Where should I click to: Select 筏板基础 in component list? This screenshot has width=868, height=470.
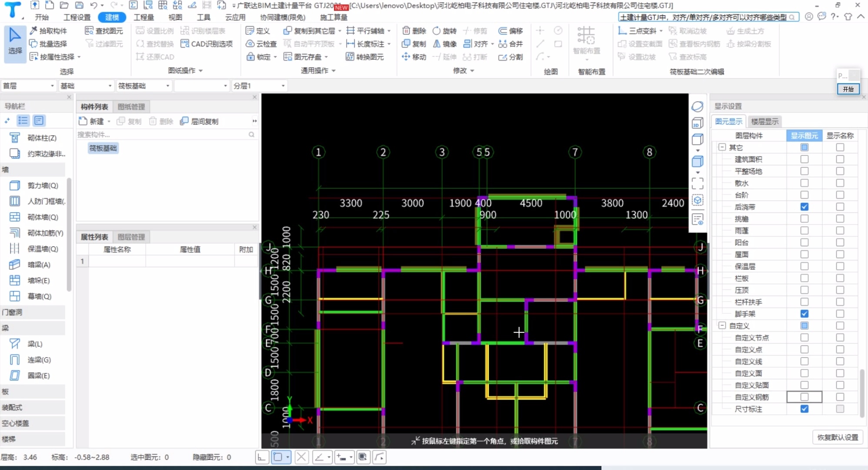click(x=103, y=148)
